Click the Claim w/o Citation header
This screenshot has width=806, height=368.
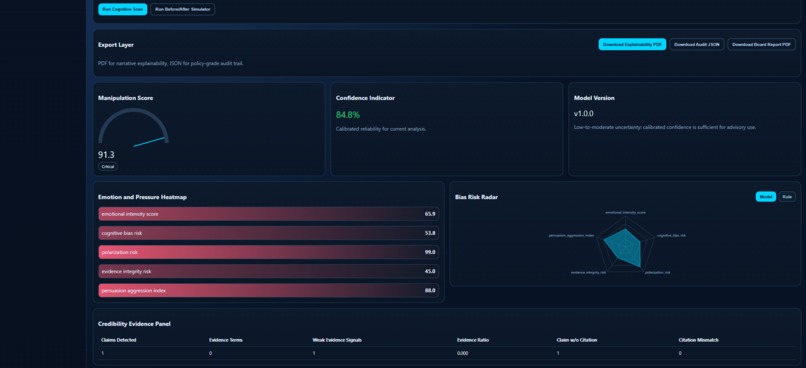click(577, 340)
